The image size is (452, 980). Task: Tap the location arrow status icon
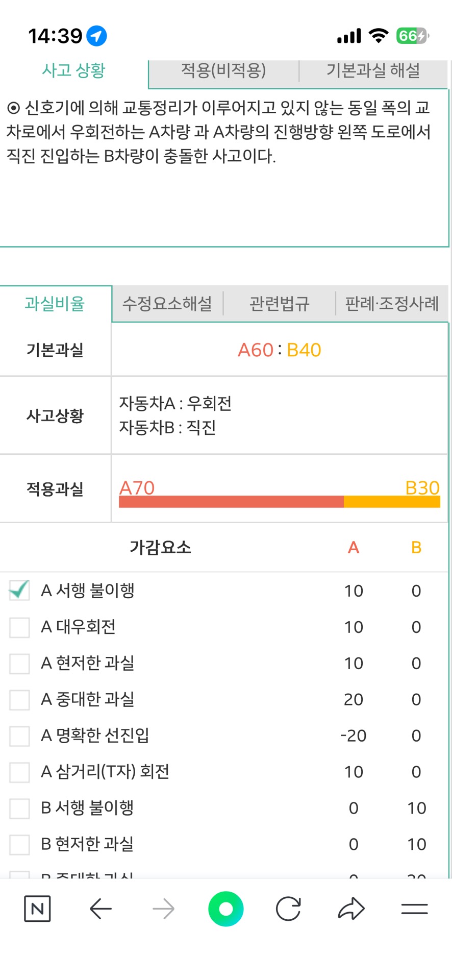(x=96, y=36)
